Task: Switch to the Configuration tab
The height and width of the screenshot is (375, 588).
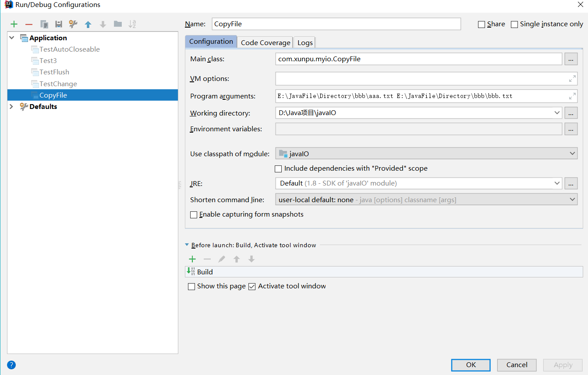Action: click(211, 42)
